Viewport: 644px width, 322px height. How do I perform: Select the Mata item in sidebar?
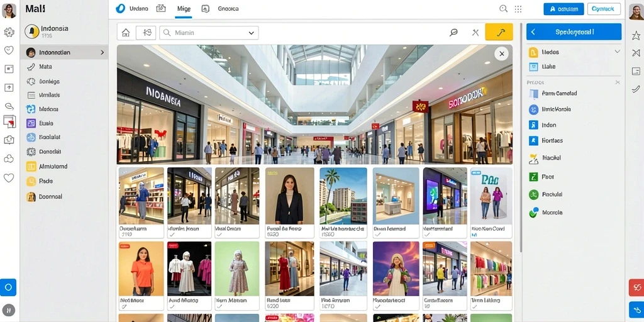45,67
